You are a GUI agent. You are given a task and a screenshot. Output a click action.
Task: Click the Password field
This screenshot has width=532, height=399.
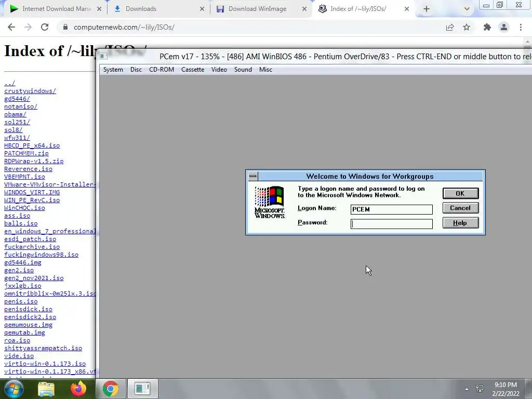pos(392,224)
